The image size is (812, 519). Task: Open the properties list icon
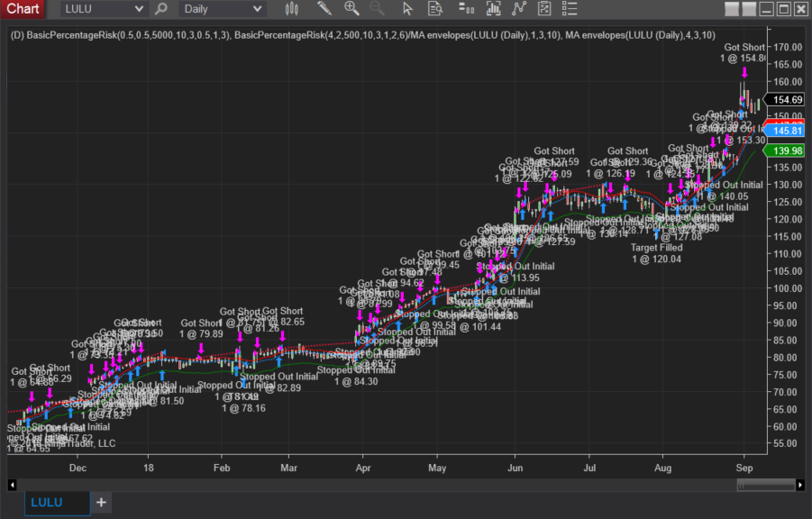[x=570, y=9]
